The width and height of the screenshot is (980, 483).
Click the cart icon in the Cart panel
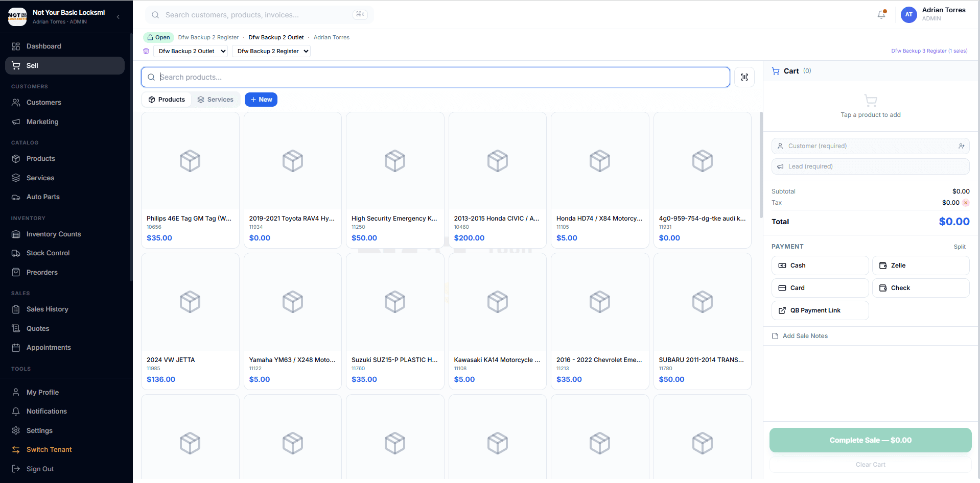tap(776, 70)
